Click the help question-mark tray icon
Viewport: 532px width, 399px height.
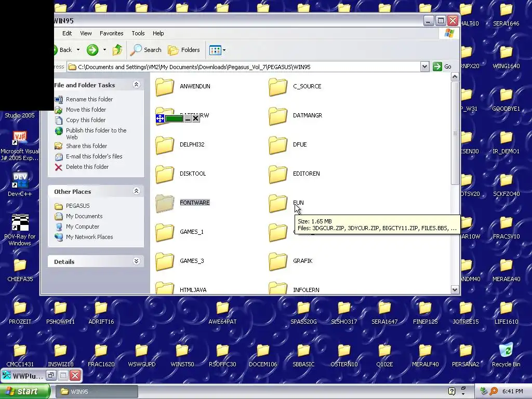coord(451,392)
